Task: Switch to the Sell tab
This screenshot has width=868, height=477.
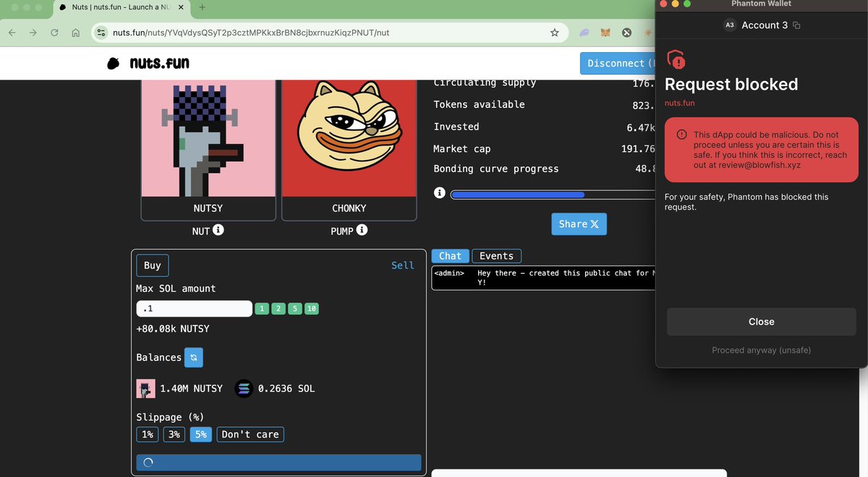Action: (x=403, y=266)
